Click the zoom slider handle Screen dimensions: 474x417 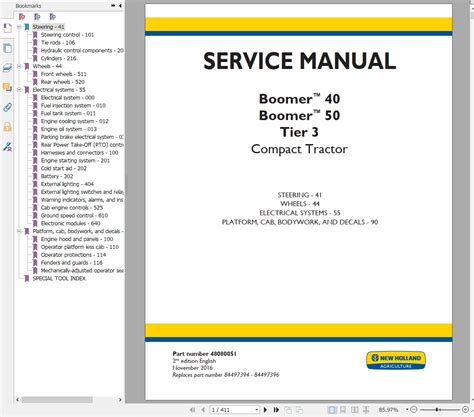pos(437,409)
